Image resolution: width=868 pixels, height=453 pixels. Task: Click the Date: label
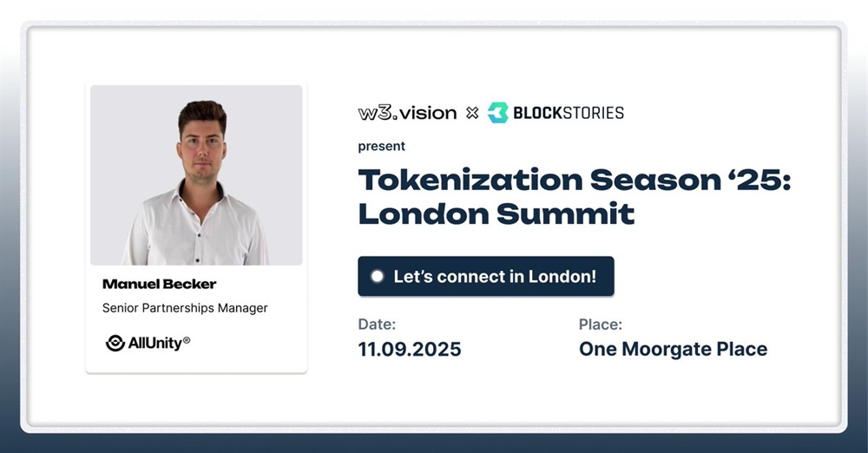point(377,324)
